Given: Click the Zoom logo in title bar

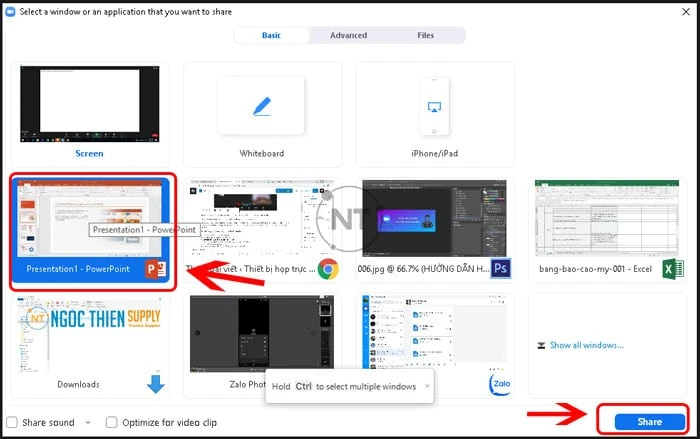Looking at the screenshot, I should click(x=10, y=12).
